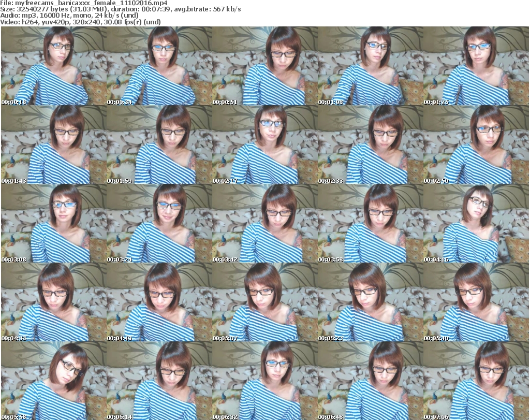530x420 pixels.
Task: Click the thumbnail at 00:05:58
Action: pyautogui.click(x=53, y=381)
